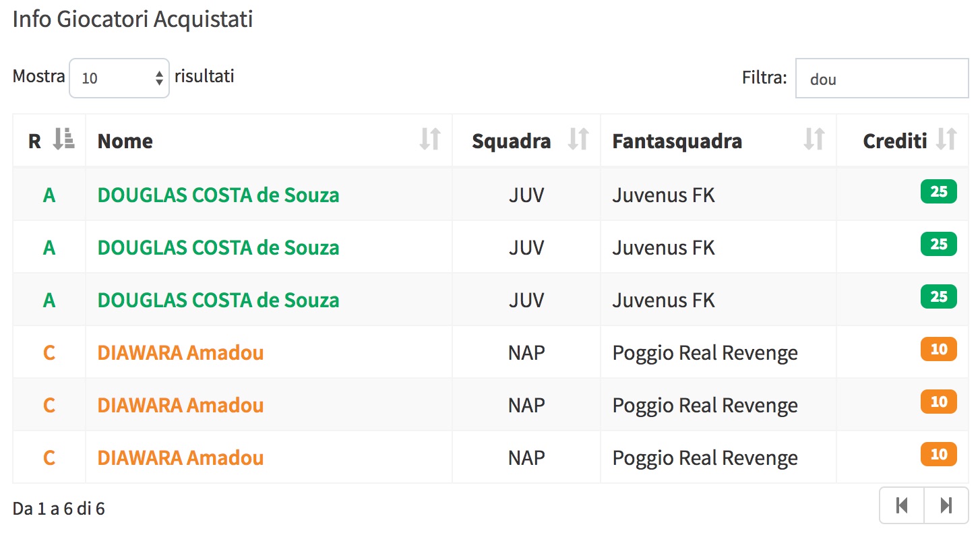This screenshot has width=980, height=539.
Task: Click the second DOUGLAS COSTA de Souza entry
Action: tap(218, 247)
